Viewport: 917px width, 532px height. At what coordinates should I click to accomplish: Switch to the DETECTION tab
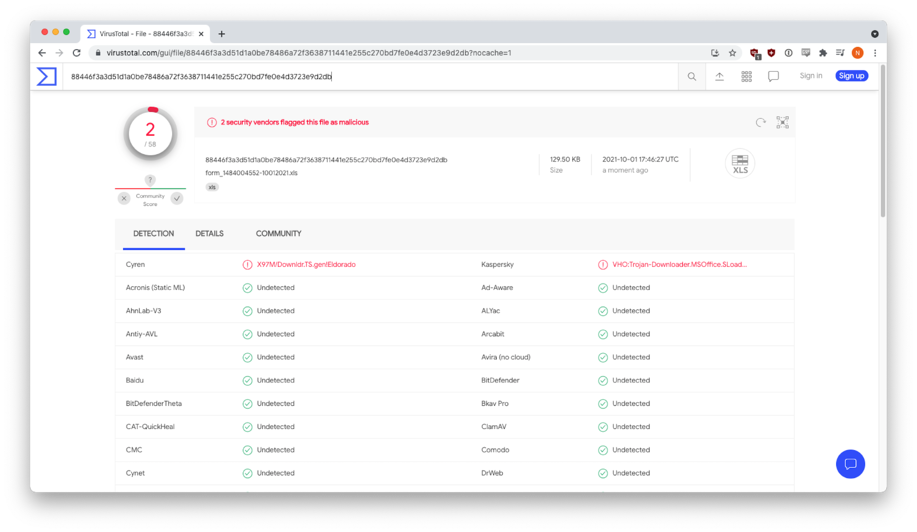[x=153, y=234]
